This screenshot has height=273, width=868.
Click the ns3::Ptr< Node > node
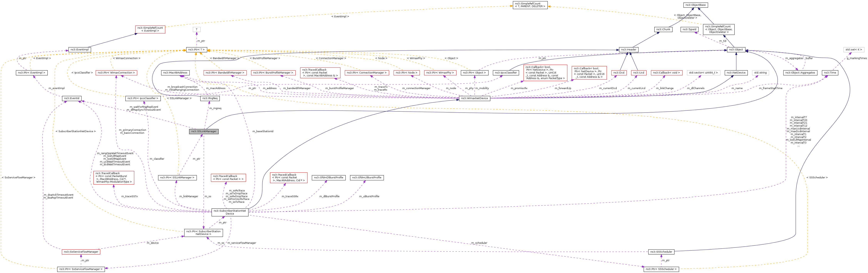point(406,73)
